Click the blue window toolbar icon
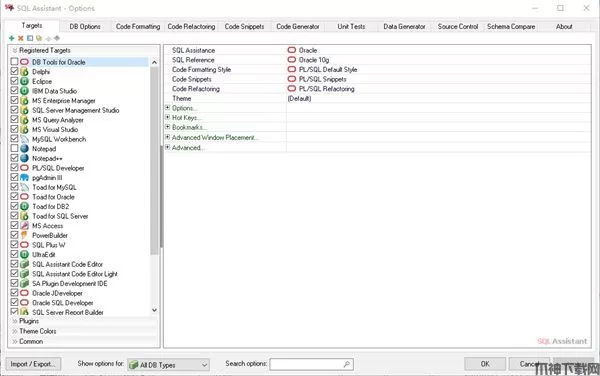The height and width of the screenshot is (376, 600). point(30,38)
